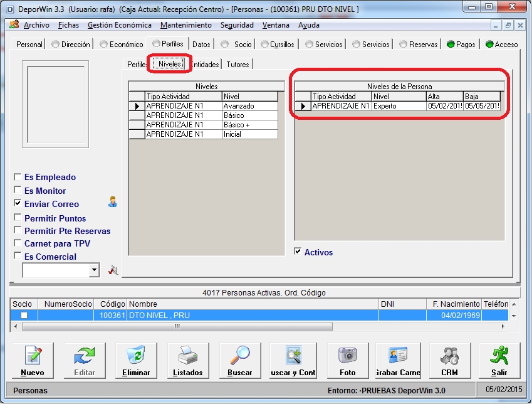Click the persons list scroll down arrow
The height and width of the screenshot is (404, 532).
click(x=514, y=316)
